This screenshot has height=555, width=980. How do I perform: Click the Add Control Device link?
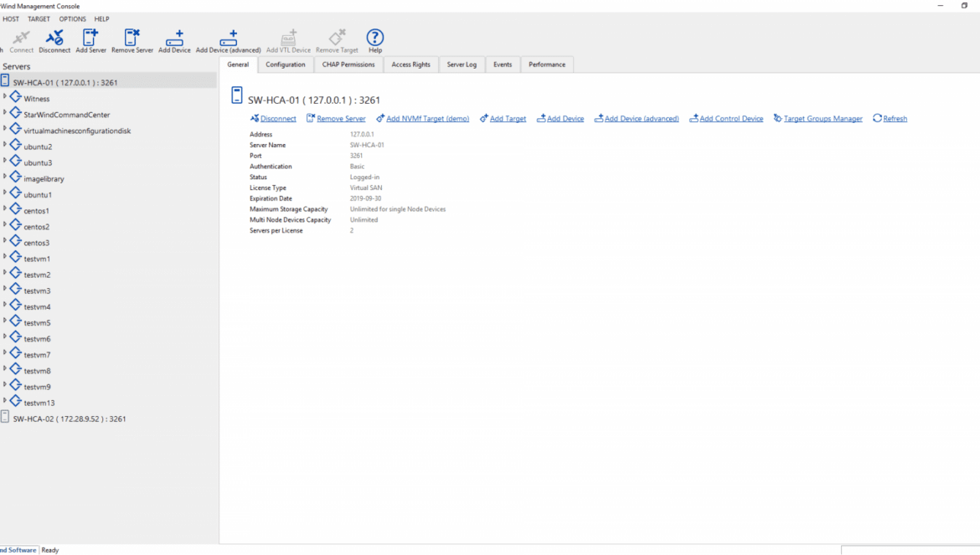(x=731, y=119)
